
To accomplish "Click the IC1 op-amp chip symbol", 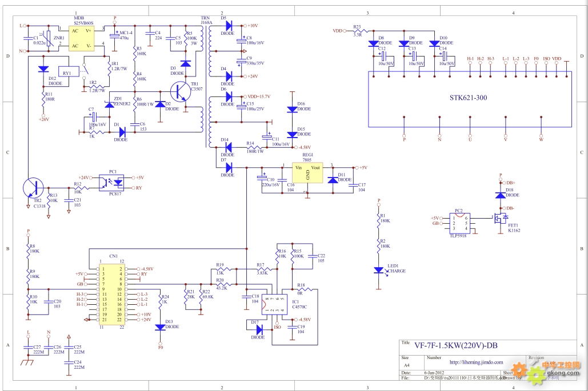I will [x=274, y=304].
